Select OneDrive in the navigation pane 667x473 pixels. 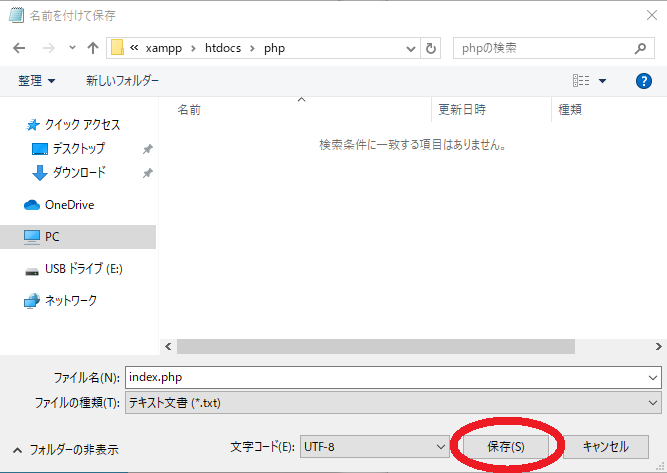click(x=59, y=205)
